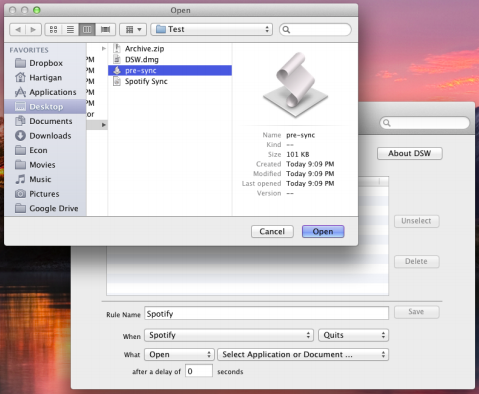The width and height of the screenshot is (479, 394).
Task: Select the pre-sync script file
Action: (170, 70)
